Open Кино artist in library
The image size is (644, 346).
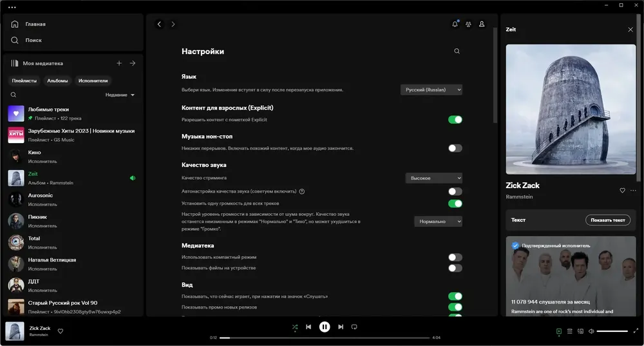click(x=73, y=157)
